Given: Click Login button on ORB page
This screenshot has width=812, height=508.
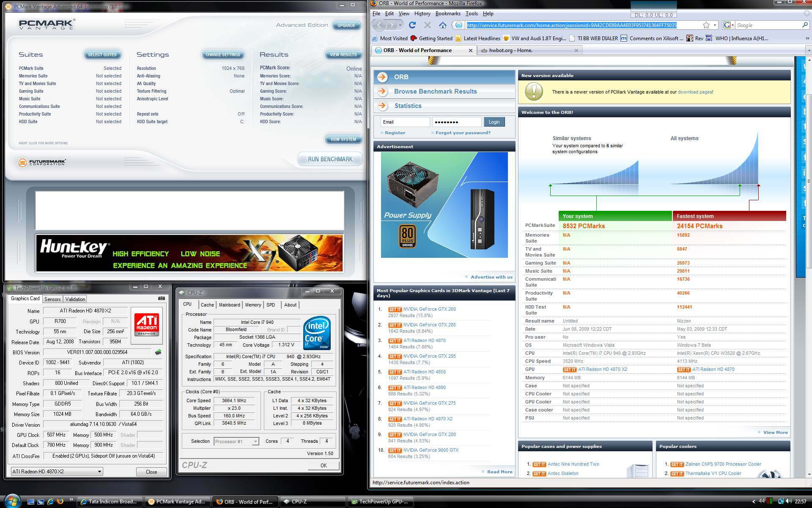Looking at the screenshot, I should pyautogui.click(x=494, y=122).
